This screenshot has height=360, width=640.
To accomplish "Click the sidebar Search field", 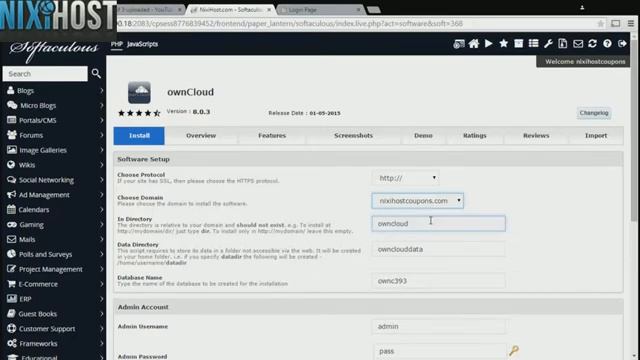I will [45, 74].
